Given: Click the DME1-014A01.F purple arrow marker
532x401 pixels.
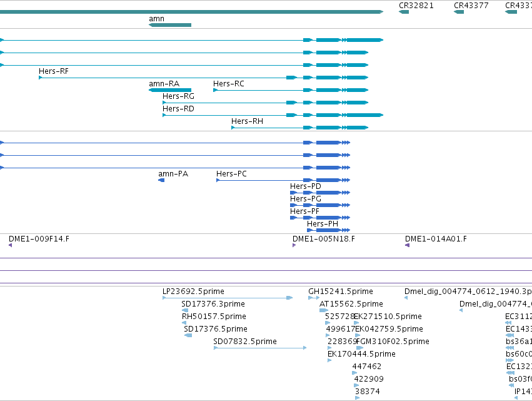Looking at the screenshot, I should pos(407,245).
